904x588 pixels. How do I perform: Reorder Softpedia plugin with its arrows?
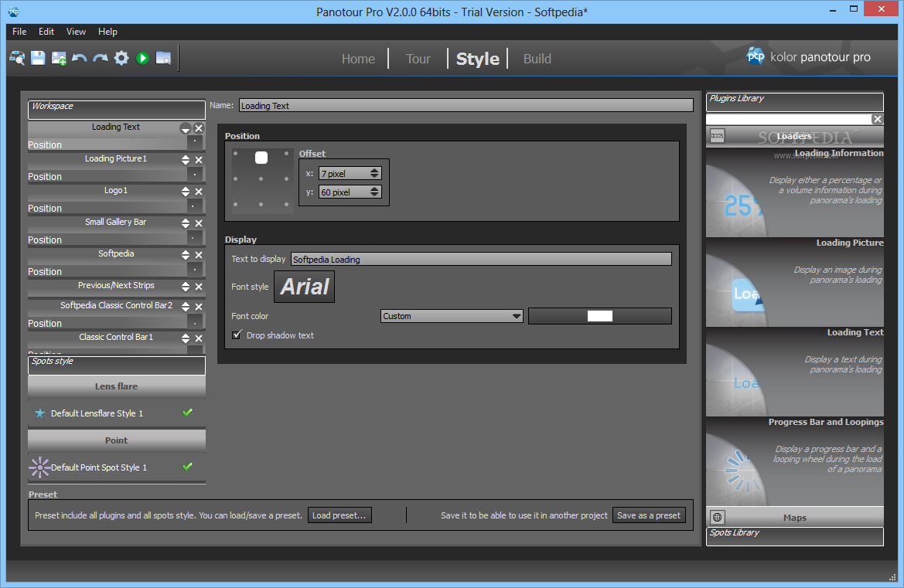coord(185,255)
